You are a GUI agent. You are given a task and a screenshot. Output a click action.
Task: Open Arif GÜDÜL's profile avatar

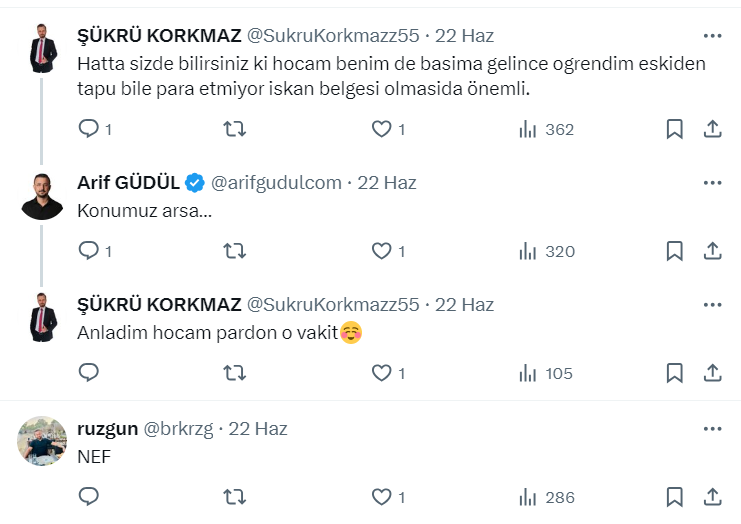pyautogui.click(x=43, y=195)
